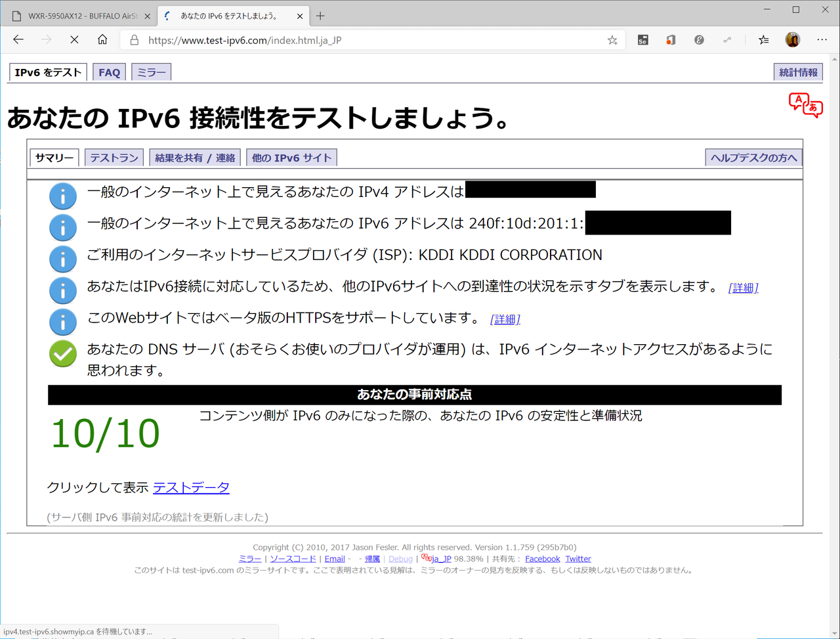Click the greyed-out connector extension icon

point(727,40)
